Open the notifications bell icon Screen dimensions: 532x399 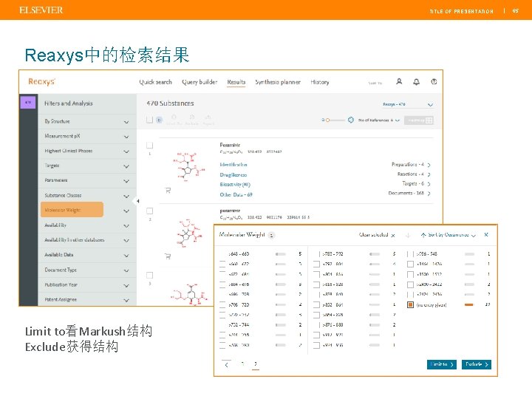416,81
